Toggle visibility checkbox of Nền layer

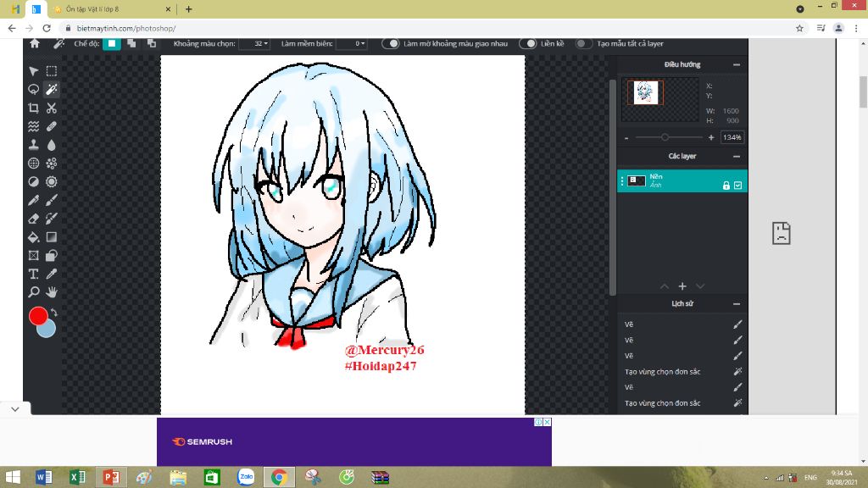pyautogui.click(x=738, y=186)
